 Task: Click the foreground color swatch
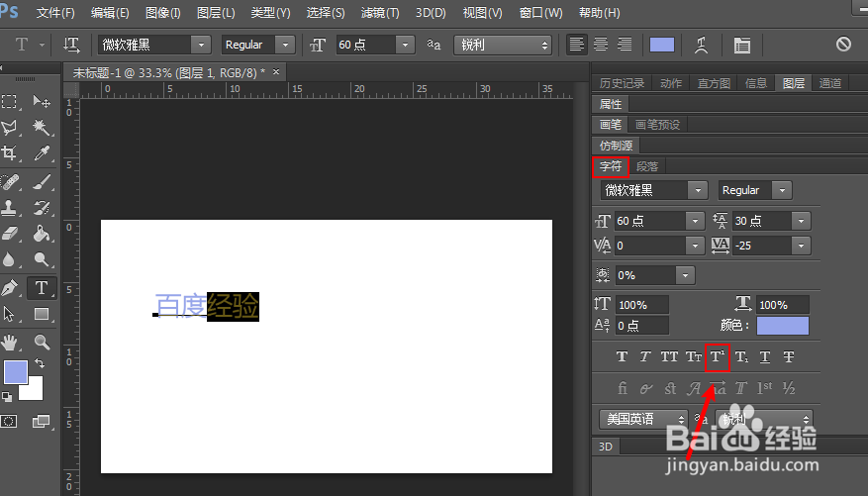tap(16, 372)
